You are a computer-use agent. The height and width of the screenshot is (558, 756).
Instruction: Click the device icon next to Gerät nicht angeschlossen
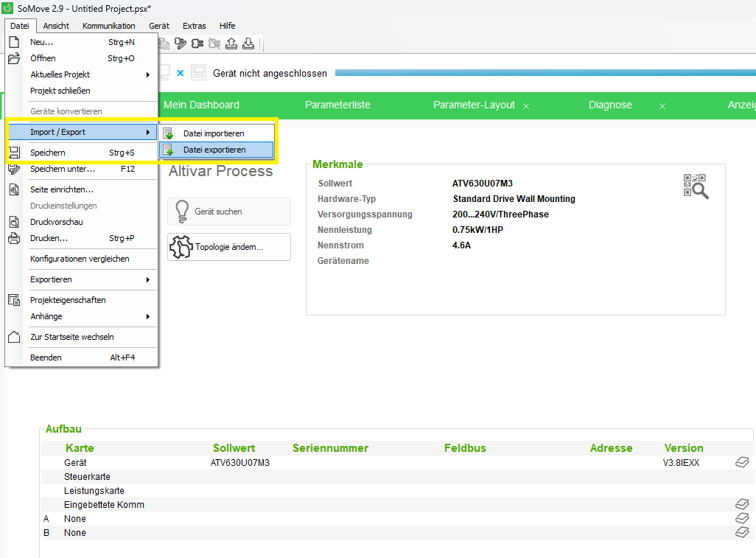coord(199,73)
